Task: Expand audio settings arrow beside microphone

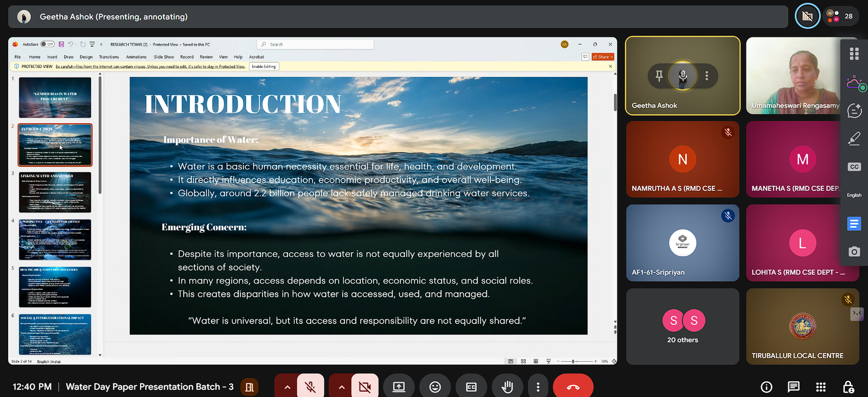Action: (x=287, y=387)
